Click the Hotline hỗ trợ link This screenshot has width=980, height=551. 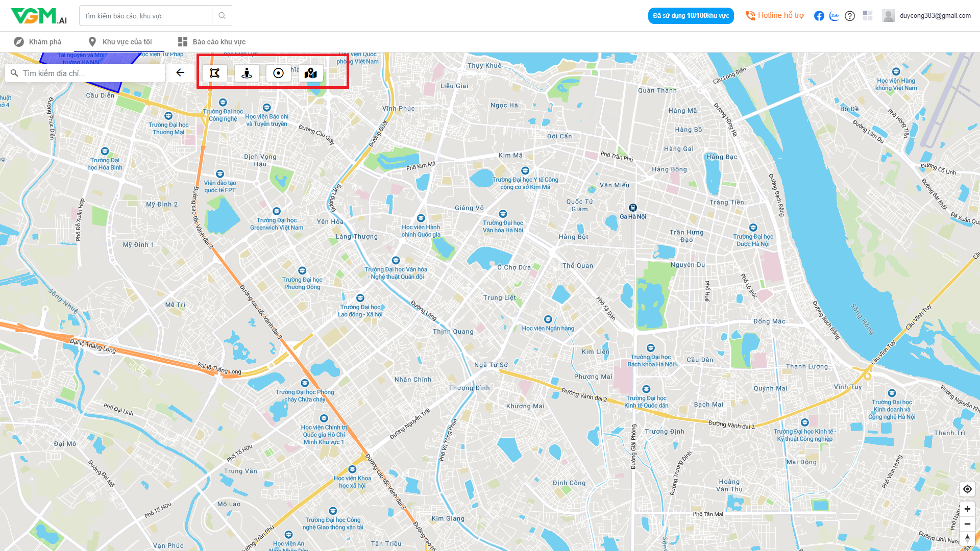(775, 16)
